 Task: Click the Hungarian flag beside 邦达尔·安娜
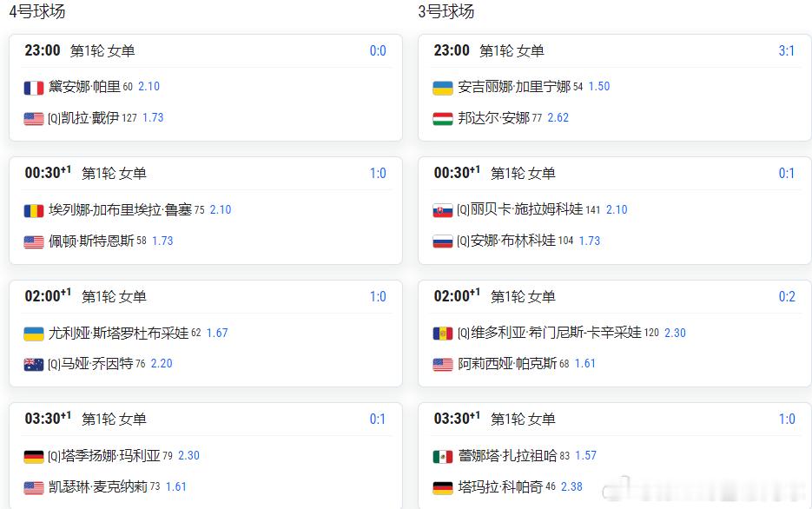443,119
